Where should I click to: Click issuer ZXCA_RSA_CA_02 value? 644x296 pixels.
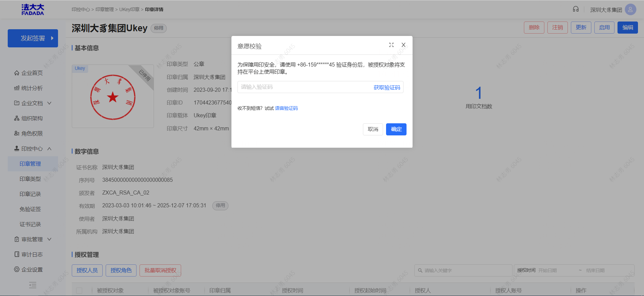click(126, 193)
